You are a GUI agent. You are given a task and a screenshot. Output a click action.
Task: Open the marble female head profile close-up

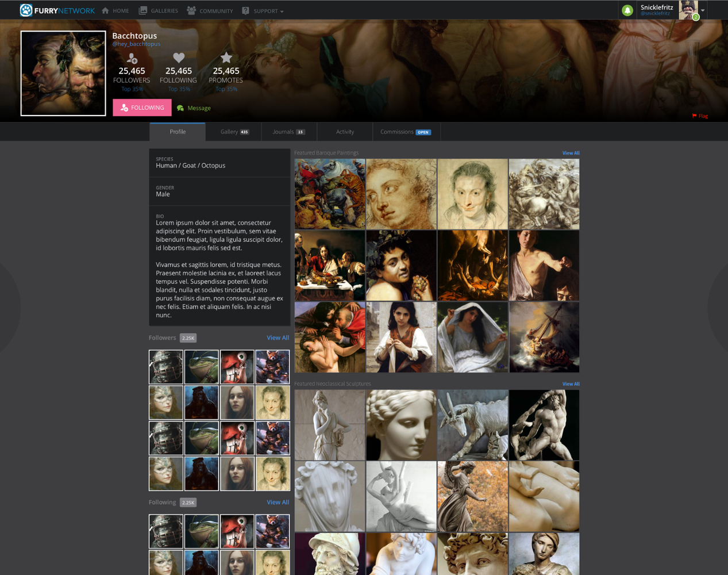click(401, 425)
